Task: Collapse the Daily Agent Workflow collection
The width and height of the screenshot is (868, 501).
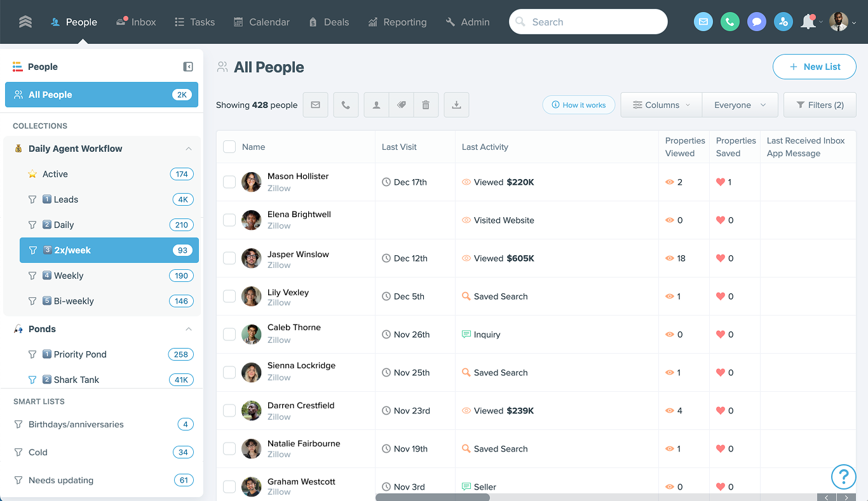Action: (x=189, y=149)
